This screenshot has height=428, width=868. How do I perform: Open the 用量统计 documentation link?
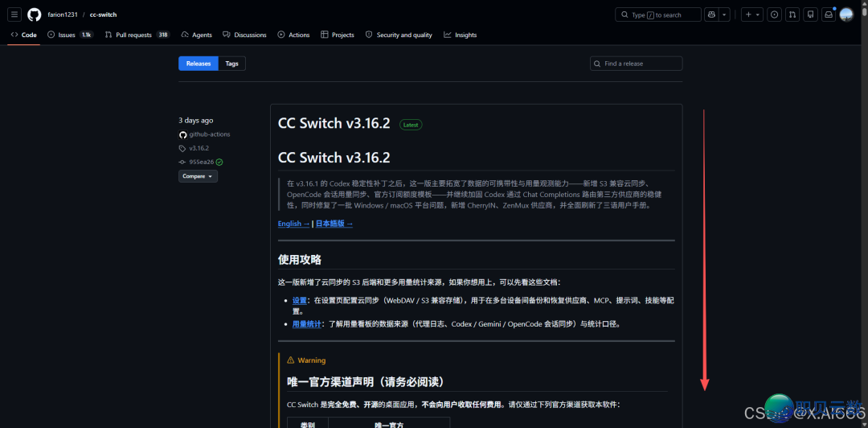point(307,323)
